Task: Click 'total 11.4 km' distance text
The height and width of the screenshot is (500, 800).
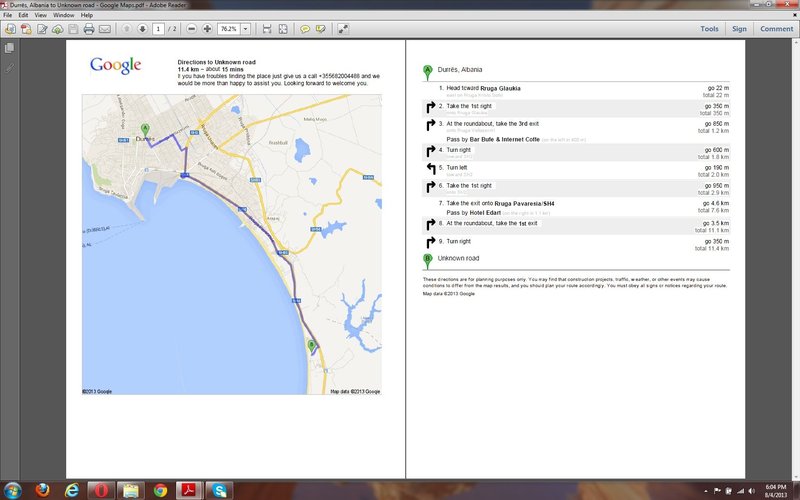Action: coord(712,249)
